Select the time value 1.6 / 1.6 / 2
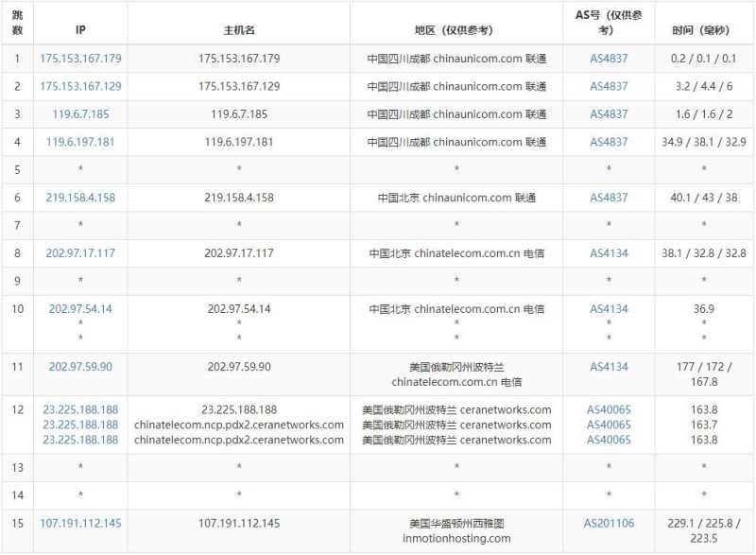Screen dimensions: 756x555 703,114
